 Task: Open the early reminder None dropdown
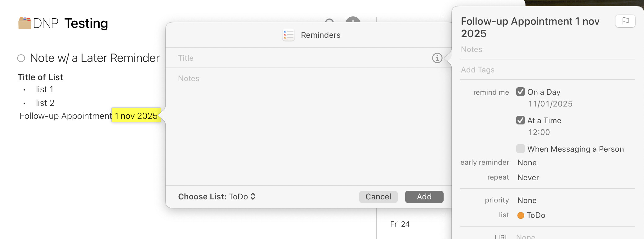point(527,163)
